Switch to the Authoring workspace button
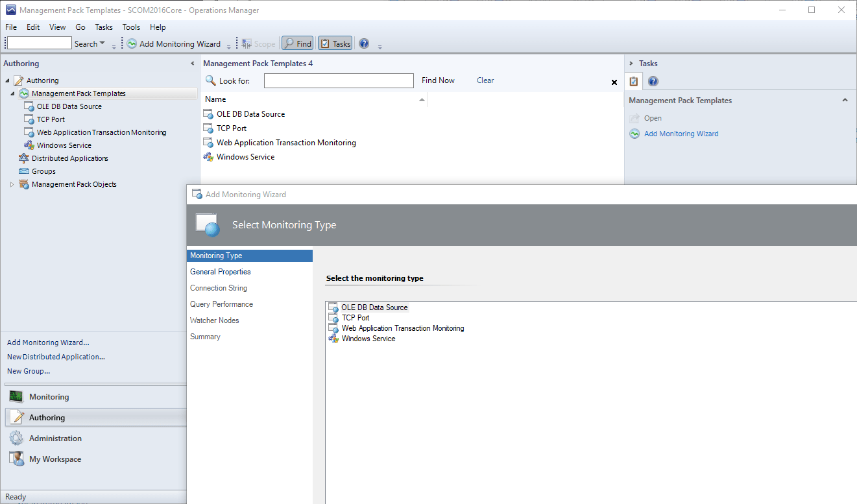Screen dimensions: 857x504 click(x=95, y=418)
